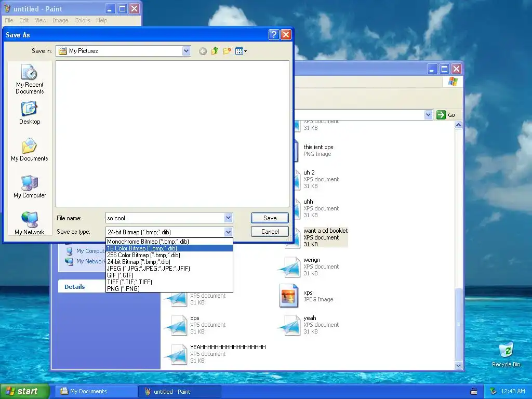Go to Desktop in Save As places bar
The image size is (532, 399).
[30, 113]
